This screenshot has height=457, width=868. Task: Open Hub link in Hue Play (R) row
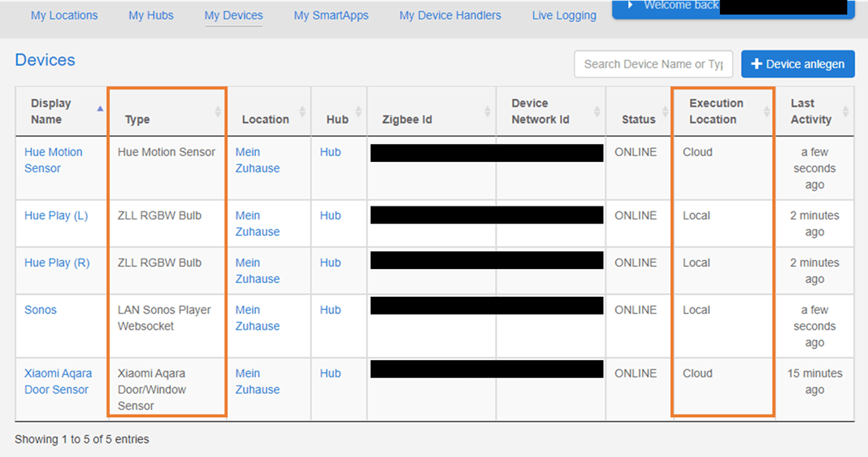(x=331, y=263)
